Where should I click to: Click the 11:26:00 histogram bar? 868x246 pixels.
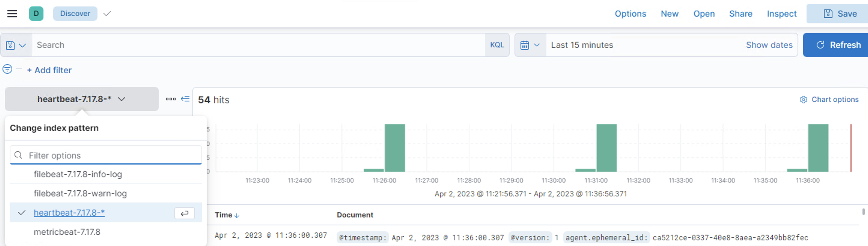[395, 148]
